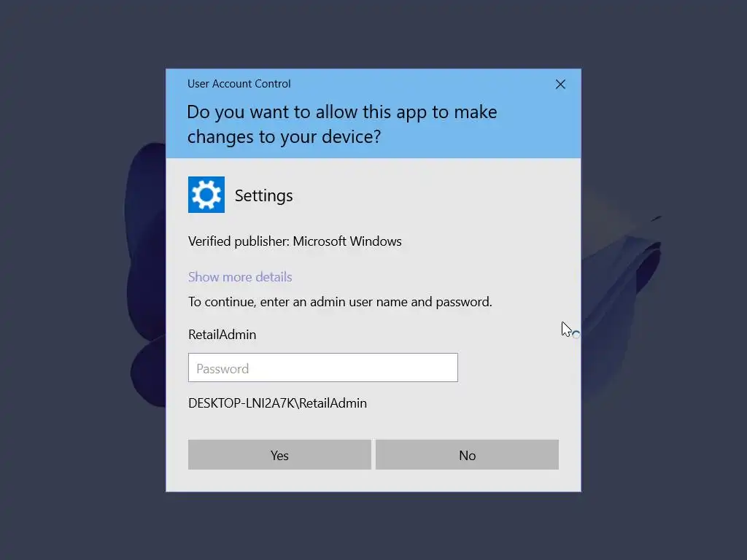Confirm the prompt with the Yes button

[x=279, y=455]
